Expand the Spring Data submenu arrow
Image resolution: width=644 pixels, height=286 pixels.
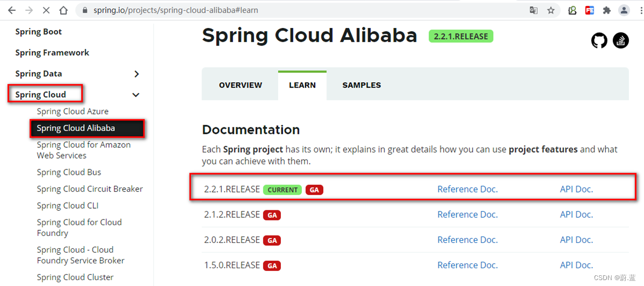[136, 74]
